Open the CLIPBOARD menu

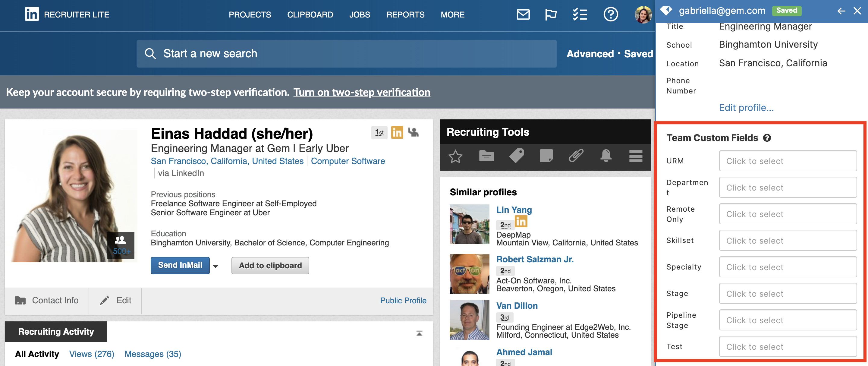pos(310,15)
